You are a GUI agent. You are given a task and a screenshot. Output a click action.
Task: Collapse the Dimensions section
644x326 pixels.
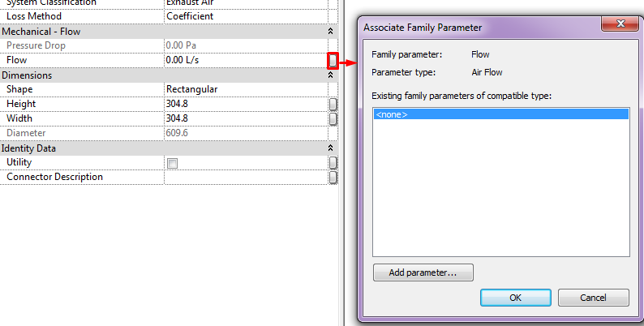coord(330,75)
